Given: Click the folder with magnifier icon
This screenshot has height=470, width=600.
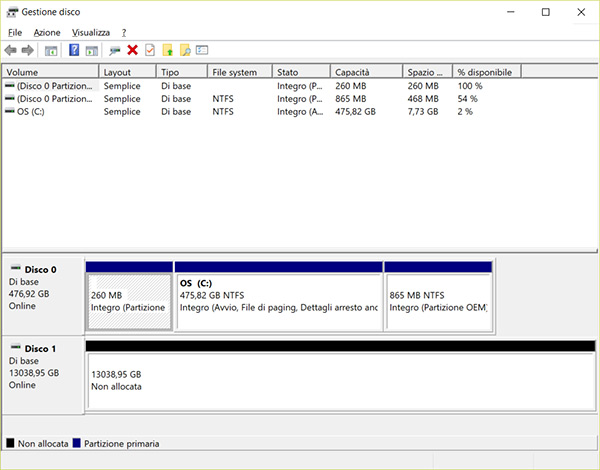Looking at the screenshot, I should (x=185, y=50).
